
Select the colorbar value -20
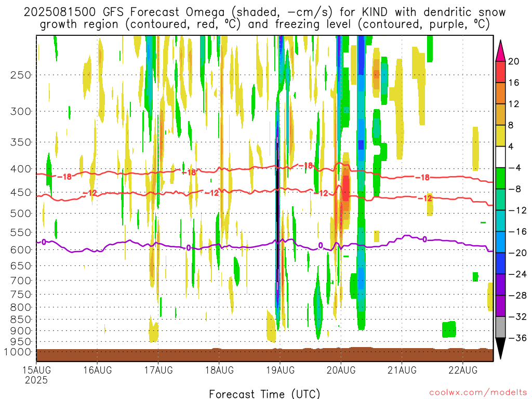coord(517,253)
